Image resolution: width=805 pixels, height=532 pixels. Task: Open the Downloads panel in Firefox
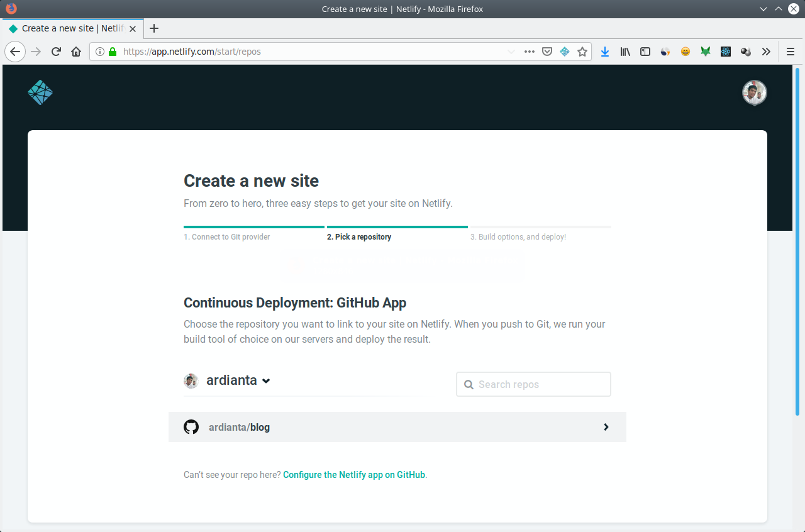605,51
